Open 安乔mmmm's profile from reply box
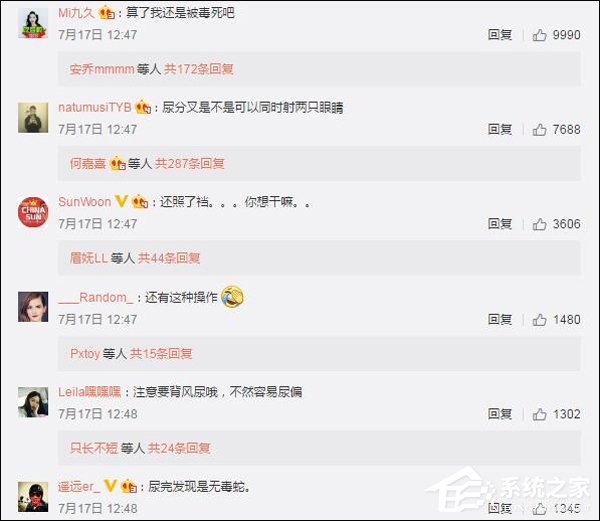600x521 pixels. [x=102, y=69]
